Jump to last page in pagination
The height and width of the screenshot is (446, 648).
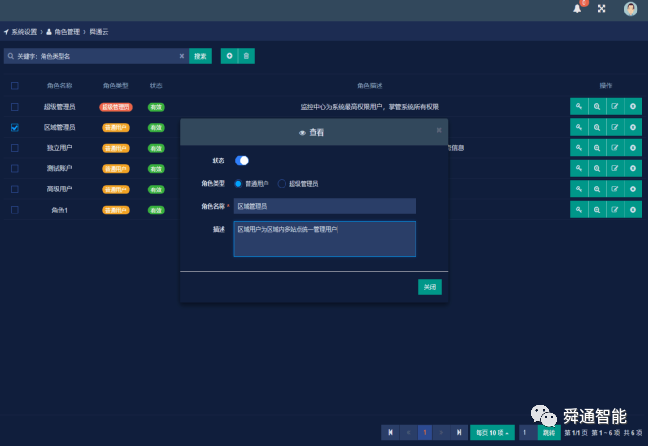point(459,433)
